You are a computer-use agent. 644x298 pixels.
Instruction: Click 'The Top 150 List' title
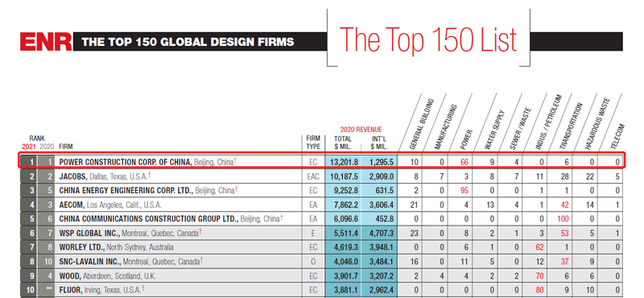428,39
